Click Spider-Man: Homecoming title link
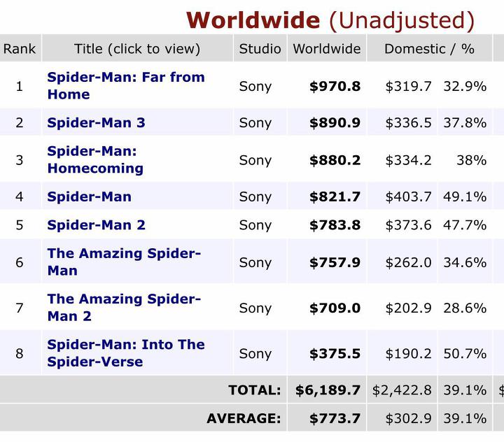 (x=94, y=159)
